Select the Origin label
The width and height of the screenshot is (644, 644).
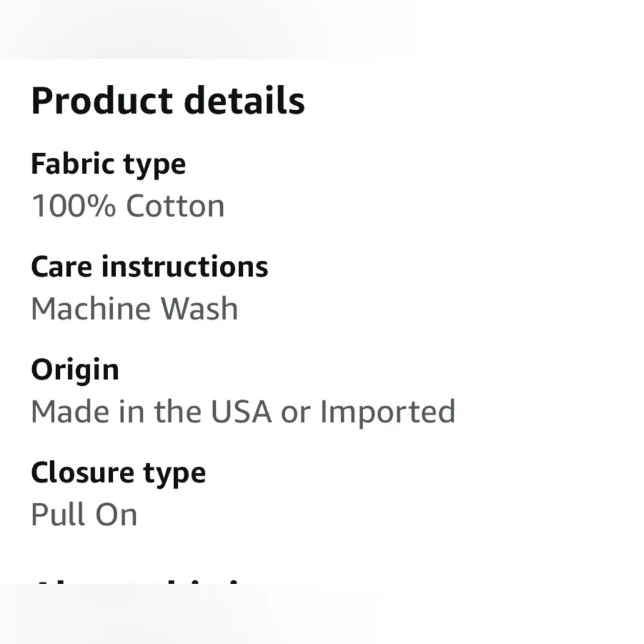tap(75, 370)
